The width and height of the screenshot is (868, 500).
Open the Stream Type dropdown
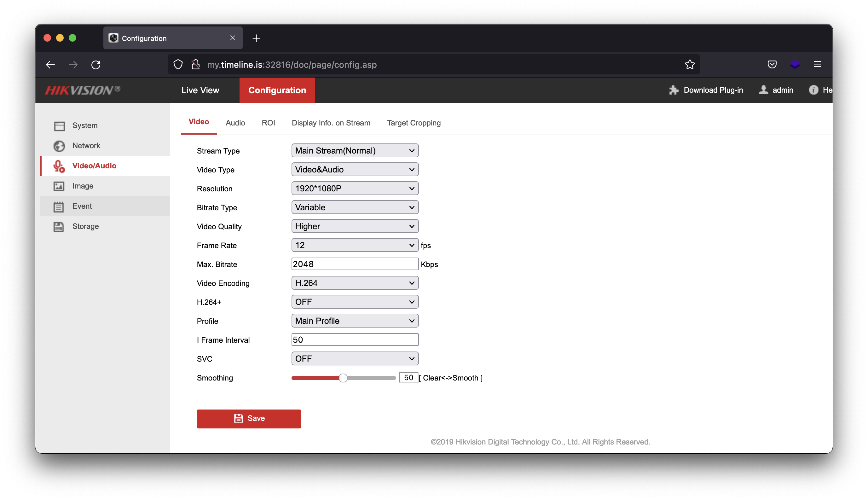tap(355, 150)
